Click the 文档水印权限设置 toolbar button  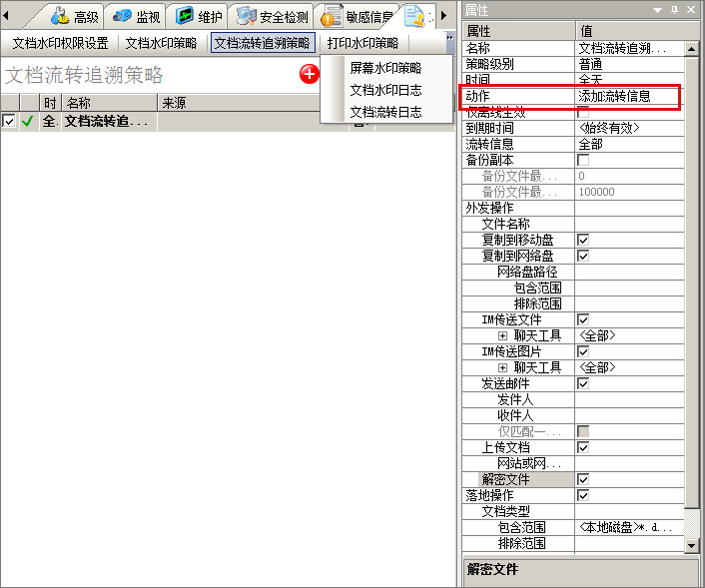pos(60,43)
